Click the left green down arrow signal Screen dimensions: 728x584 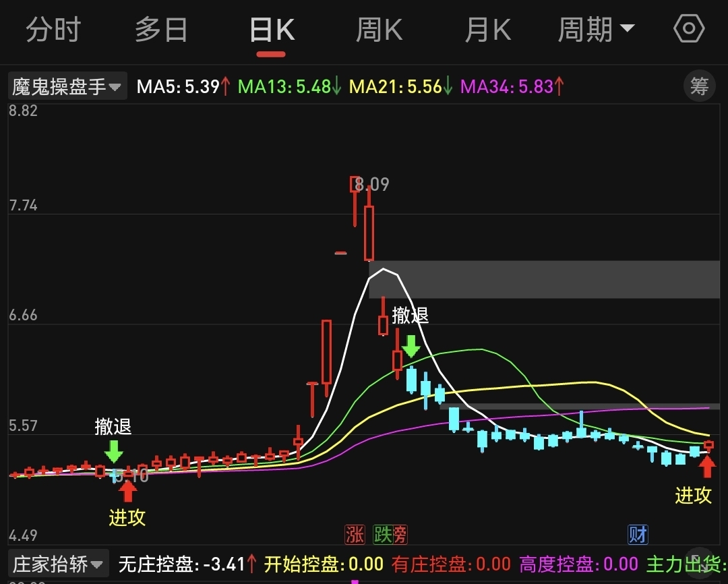pyautogui.click(x=114, y=451)
